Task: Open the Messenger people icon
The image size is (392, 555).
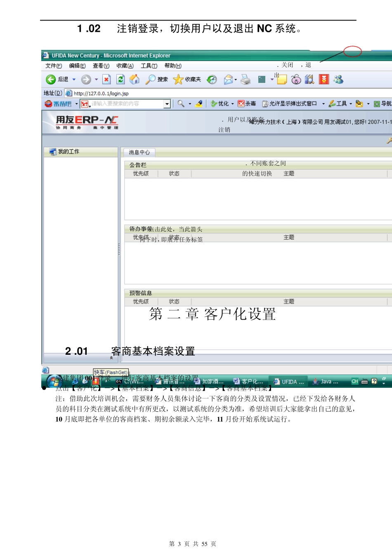Action: click(x=338, y=79)
